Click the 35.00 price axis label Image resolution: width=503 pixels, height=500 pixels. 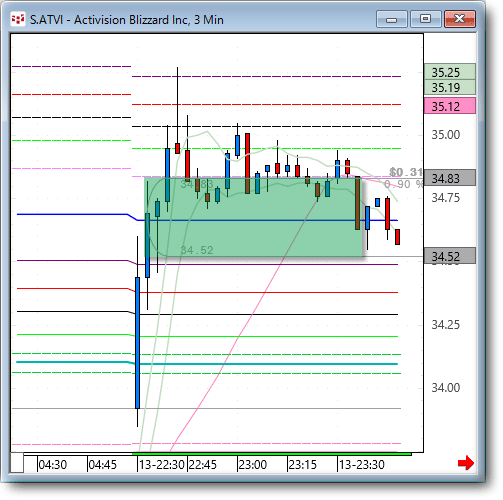point(446,135)
